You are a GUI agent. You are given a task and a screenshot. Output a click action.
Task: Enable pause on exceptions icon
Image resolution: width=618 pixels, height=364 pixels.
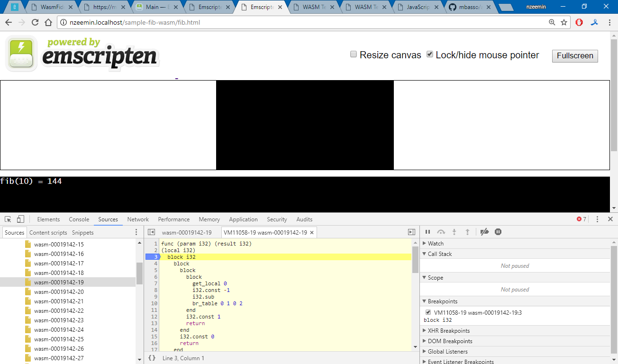tap(498, 232)
